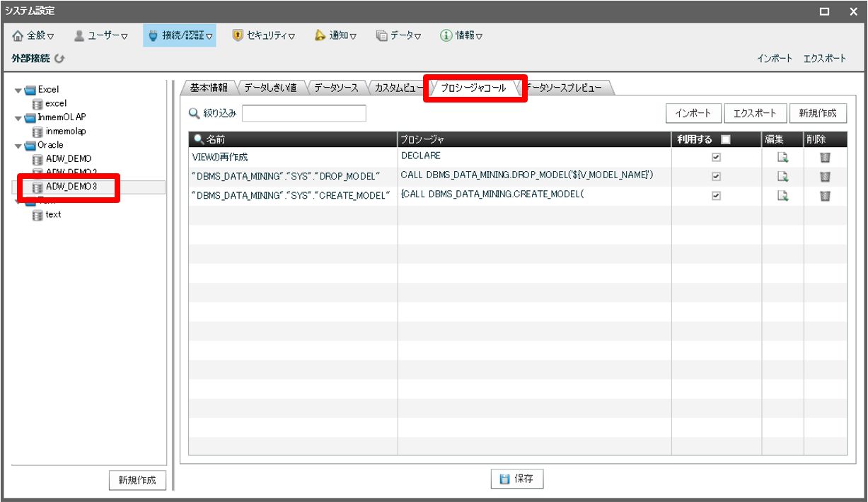Click the 保存 save button
The height and width of the screenshot is (502, 868).
click(x=517, y=479)
